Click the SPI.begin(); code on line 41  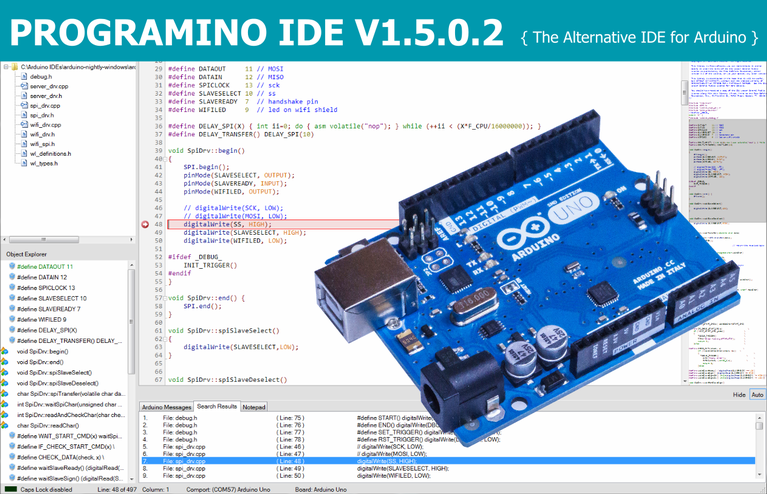(x=206, y=167)
